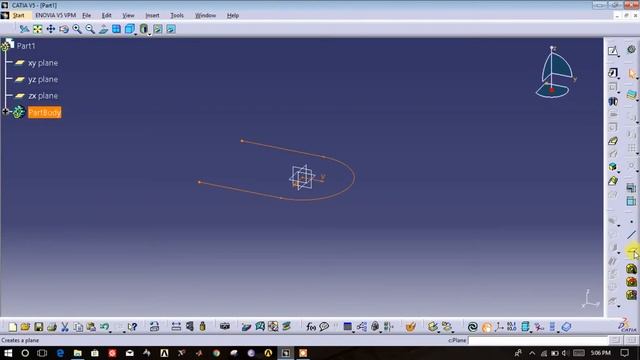Click the Shading view mode icon
This screenshot has width=640, height=360.
click(x=143, y=29)
